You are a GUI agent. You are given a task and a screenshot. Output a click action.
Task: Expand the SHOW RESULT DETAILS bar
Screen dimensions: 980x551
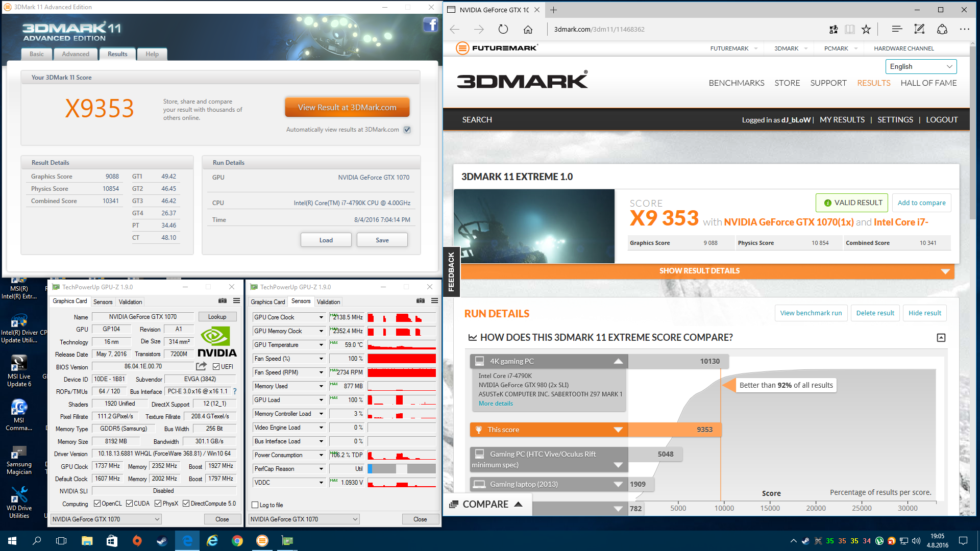point(707,271)
